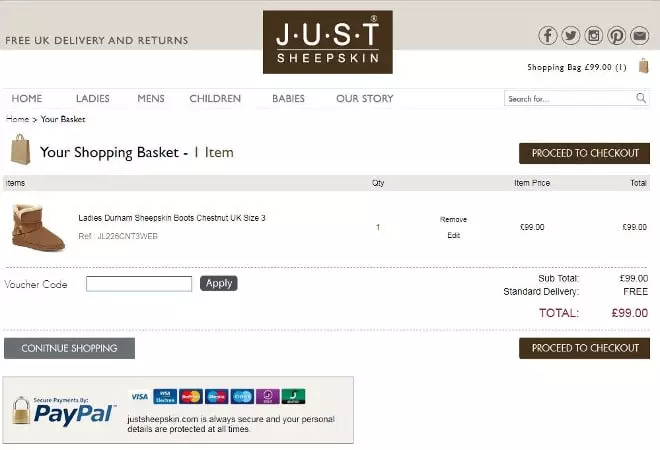This screenshot has height=450, width=660.
Task: Click the Maestro card icon
Action: 216,397
